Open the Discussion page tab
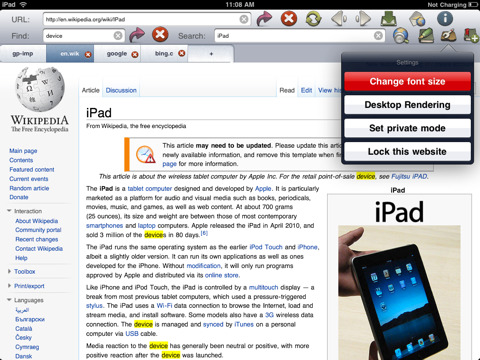The height and width of the screenshot is (360, 480). pyautogui.click(x=121, y=90)
